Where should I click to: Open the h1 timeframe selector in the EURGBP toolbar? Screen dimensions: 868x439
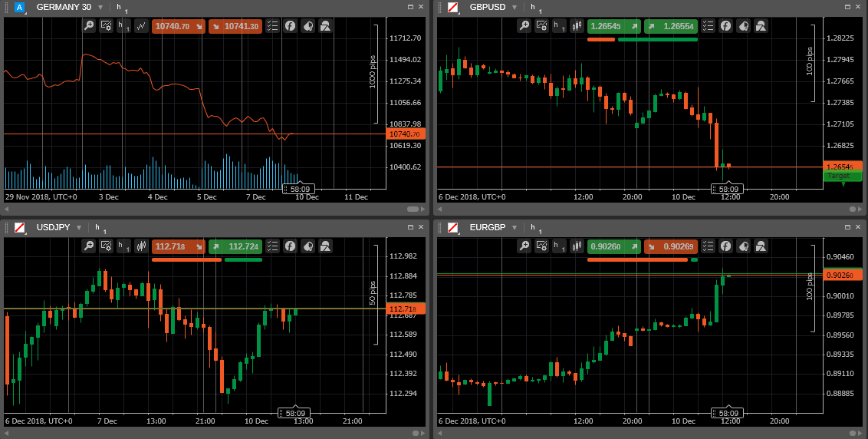559,246
